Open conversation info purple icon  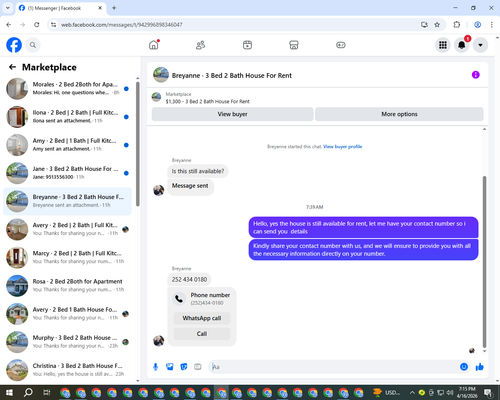476,75
